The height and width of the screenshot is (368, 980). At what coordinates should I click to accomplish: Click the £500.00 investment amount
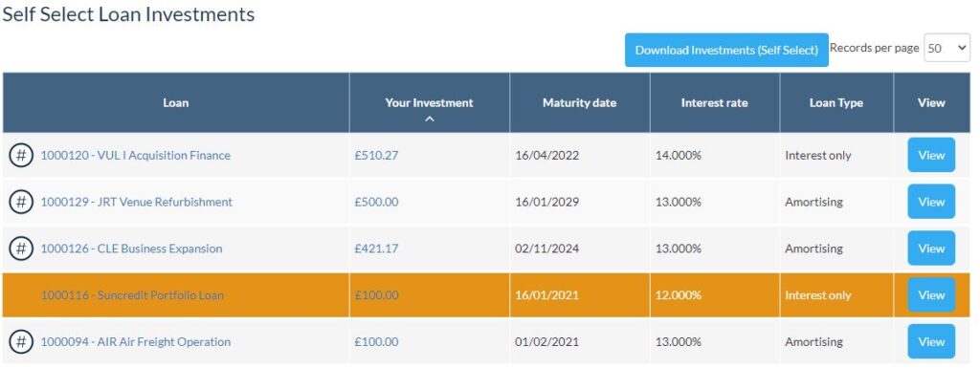pos(376,202)
